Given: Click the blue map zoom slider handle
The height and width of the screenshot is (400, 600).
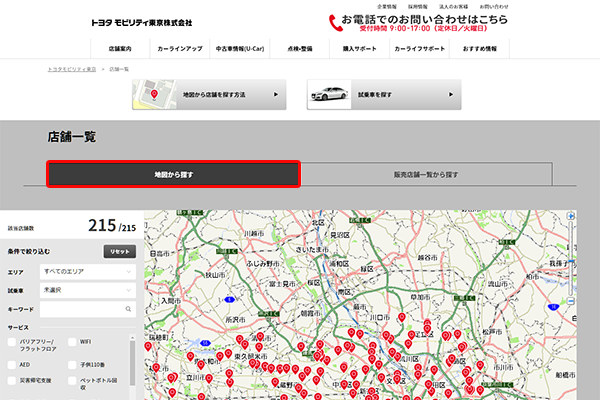Looking at the screenshot, I should pos(571,261).
